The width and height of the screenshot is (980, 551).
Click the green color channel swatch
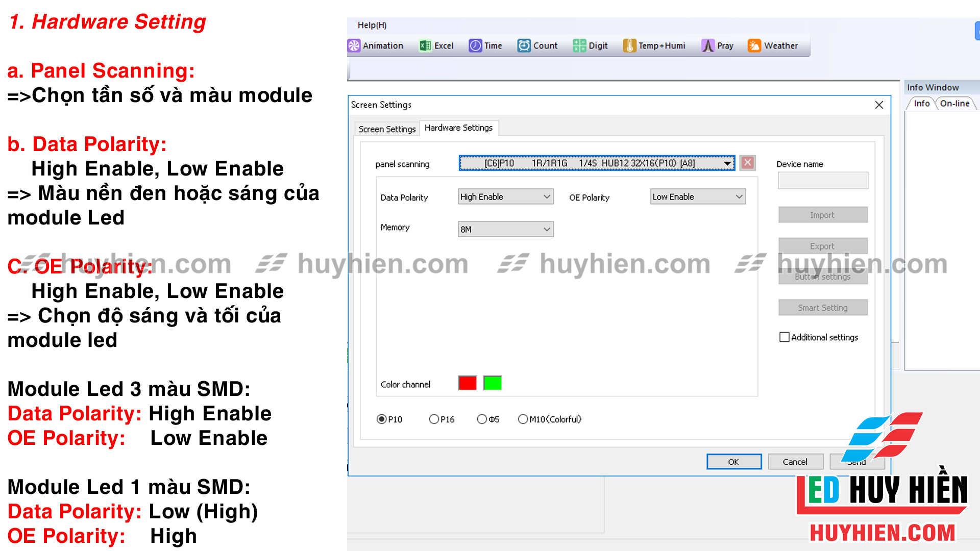click(x=493, y=383)
